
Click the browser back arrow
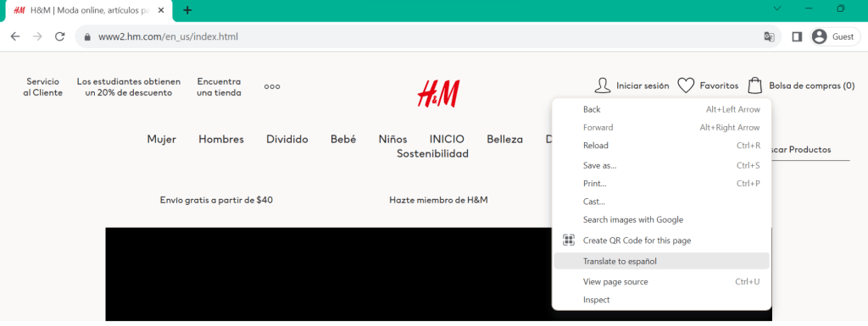(x=15, y=36)
